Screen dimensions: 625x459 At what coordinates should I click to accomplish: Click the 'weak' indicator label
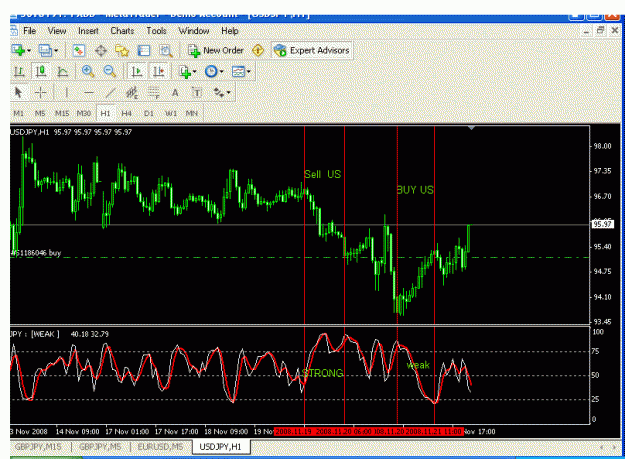[x=418, y=365]
